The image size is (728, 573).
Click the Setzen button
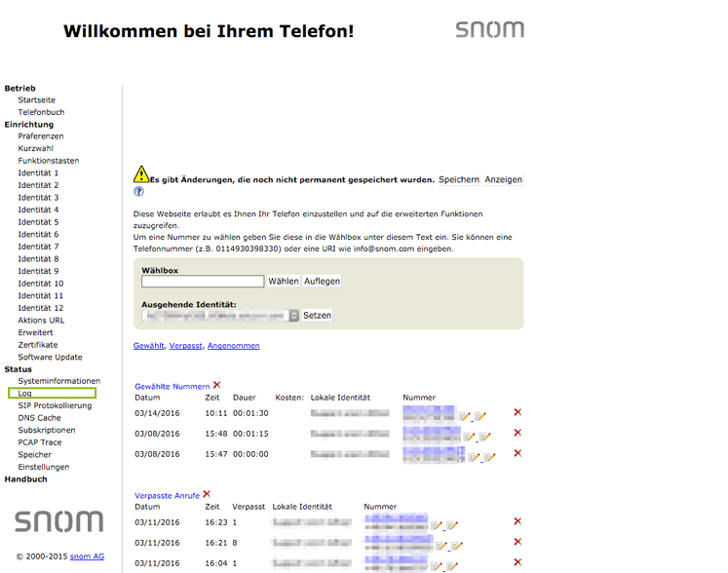(x=317, y=316)
